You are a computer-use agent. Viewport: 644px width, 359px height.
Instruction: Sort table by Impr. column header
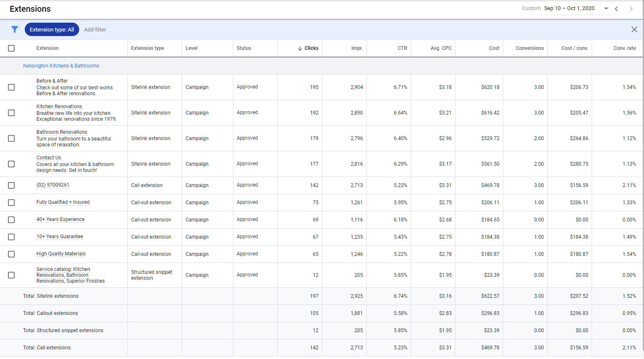click(x=357, y=48)
